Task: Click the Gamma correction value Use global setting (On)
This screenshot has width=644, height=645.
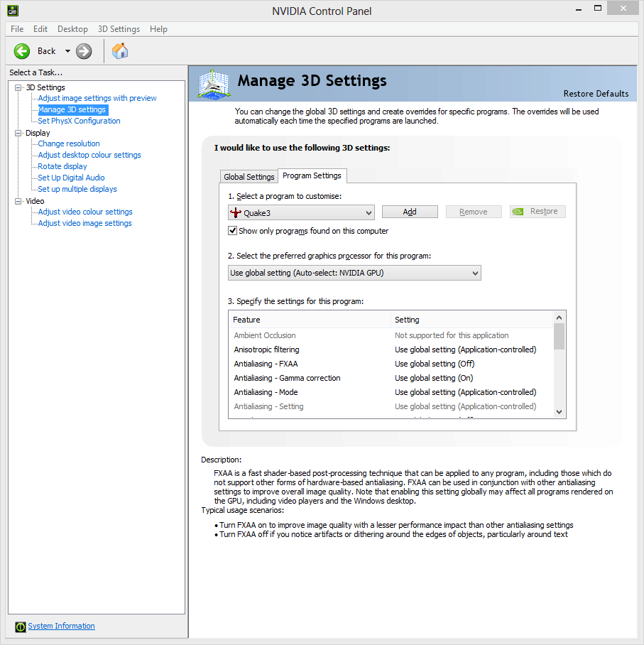Action: [434, 378]
